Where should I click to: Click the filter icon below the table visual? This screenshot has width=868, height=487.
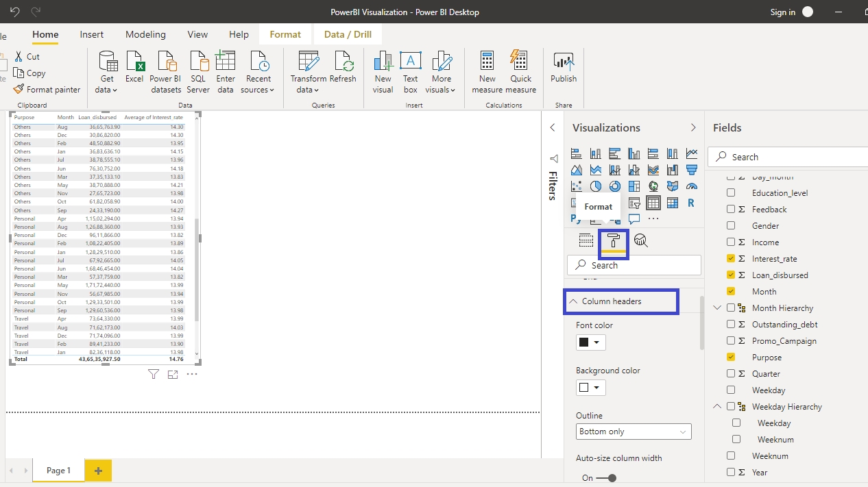[x=154, y=374]
